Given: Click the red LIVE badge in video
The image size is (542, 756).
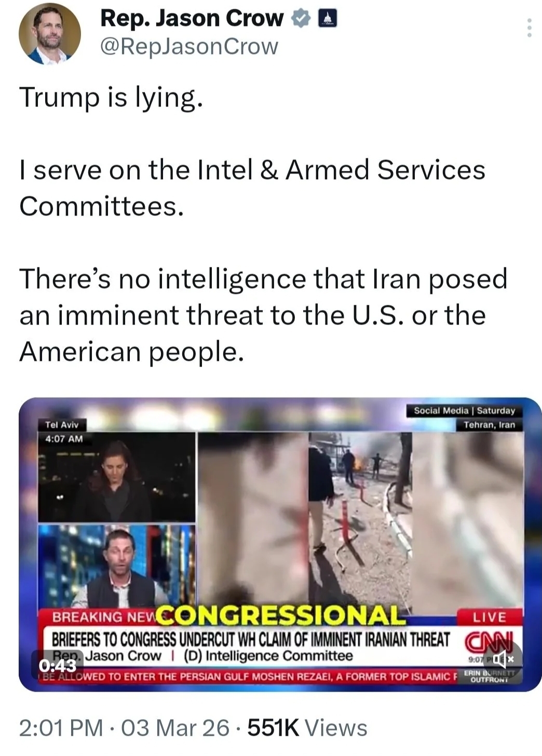Looking at the screenshot, I should pyautogui.click(x=490, y=617).
